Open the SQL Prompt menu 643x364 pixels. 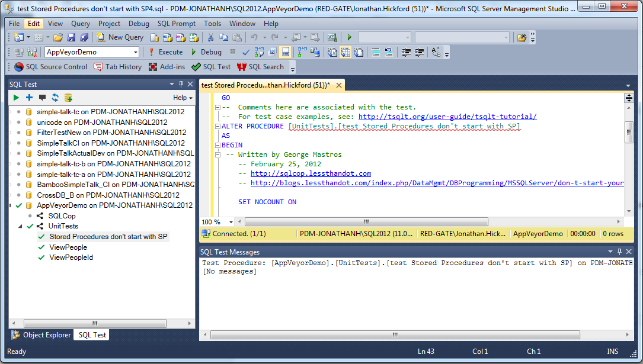coord(177,24)
